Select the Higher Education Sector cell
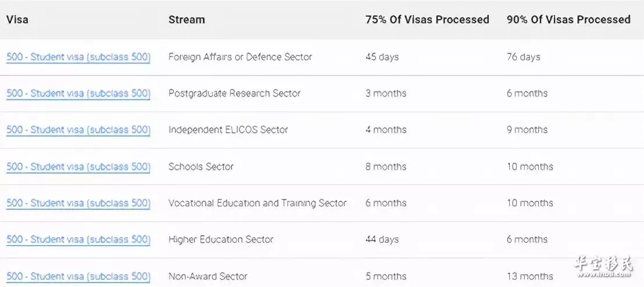 click(x=221, y=240)
